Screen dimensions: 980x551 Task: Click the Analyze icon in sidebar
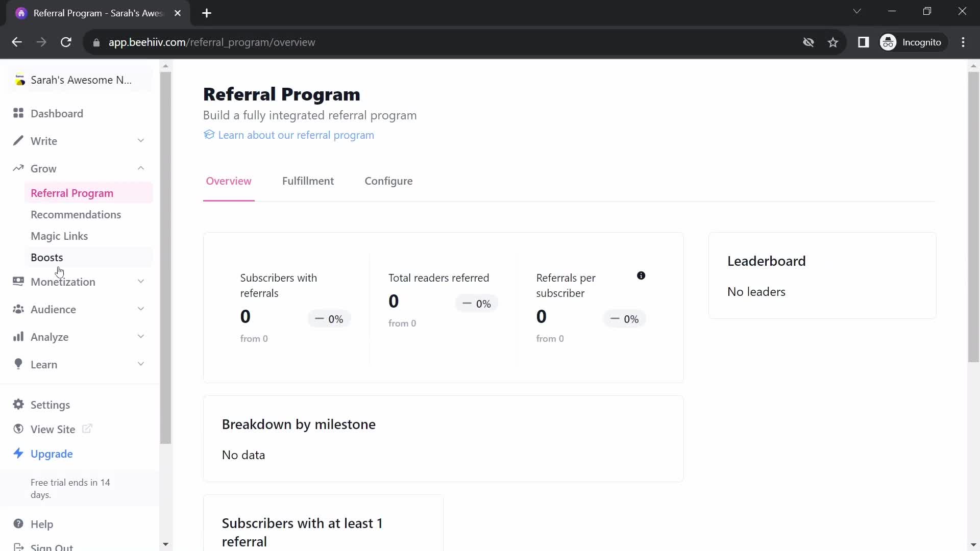[x=18, y=337]
